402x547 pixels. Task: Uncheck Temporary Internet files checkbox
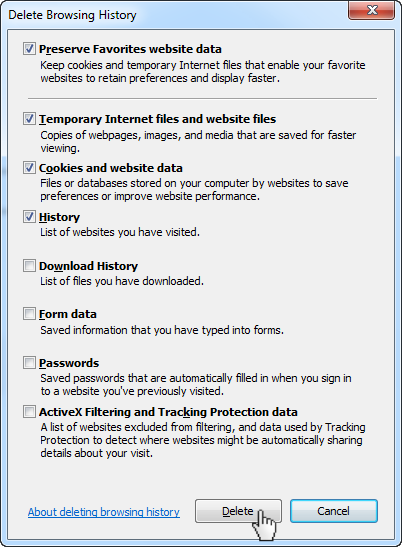coord(29,119)
